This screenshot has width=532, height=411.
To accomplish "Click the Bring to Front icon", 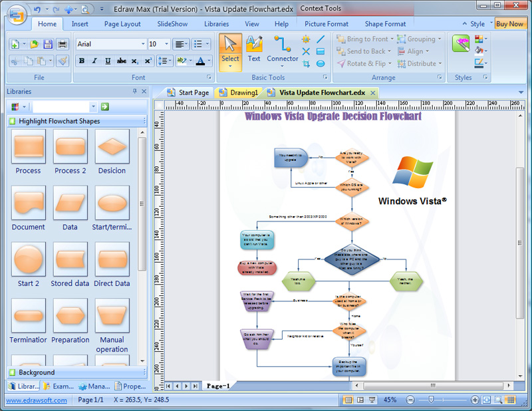I will point(340,39).
